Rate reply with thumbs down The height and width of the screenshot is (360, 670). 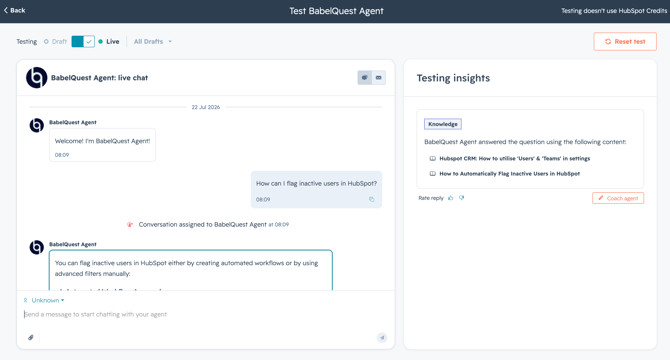[x=461, y=198]
